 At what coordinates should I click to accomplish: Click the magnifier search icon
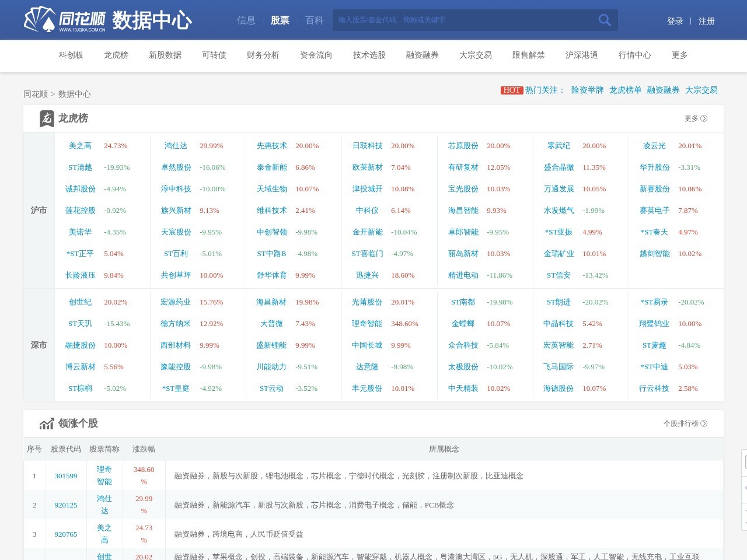(x=605, y=20)
